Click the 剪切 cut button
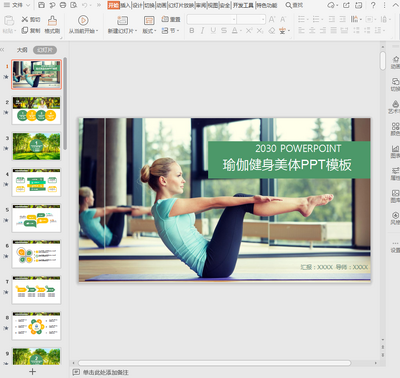 coord(31,19)
